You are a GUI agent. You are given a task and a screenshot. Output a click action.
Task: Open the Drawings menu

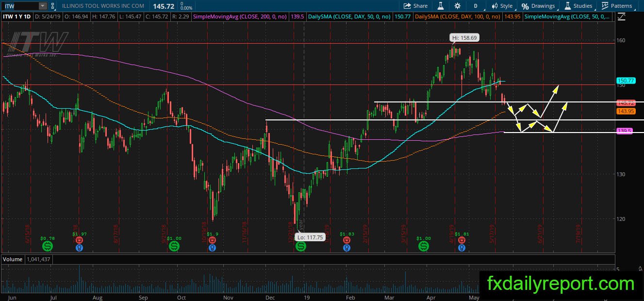tap(538, 6)
